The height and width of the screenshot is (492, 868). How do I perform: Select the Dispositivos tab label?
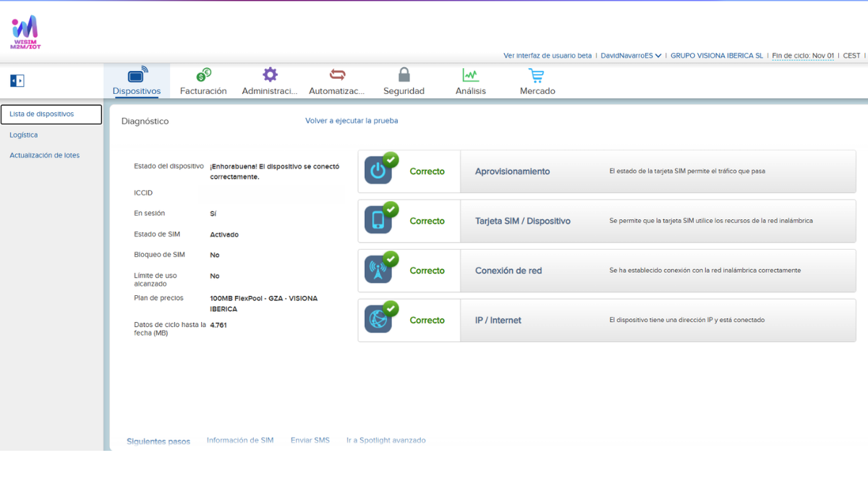tap(137, 91)
